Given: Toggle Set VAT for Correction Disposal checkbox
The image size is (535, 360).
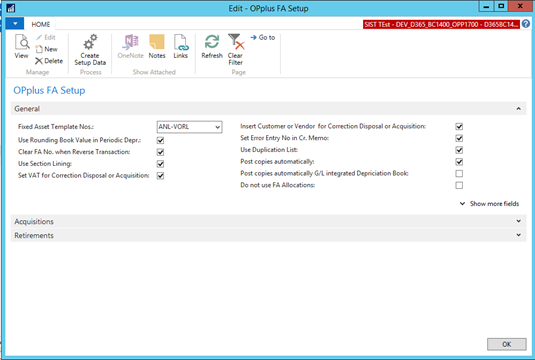Looking at the screenshot, I should click(160, 176).
